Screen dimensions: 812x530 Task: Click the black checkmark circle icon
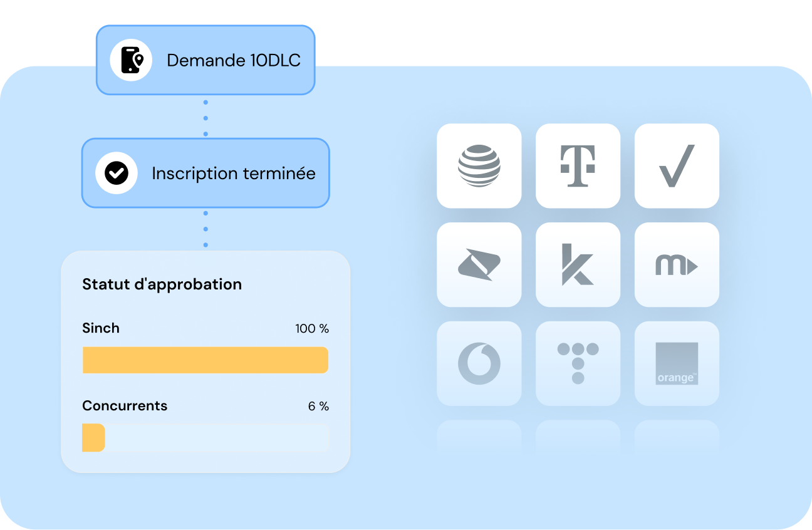pos(117,173)
